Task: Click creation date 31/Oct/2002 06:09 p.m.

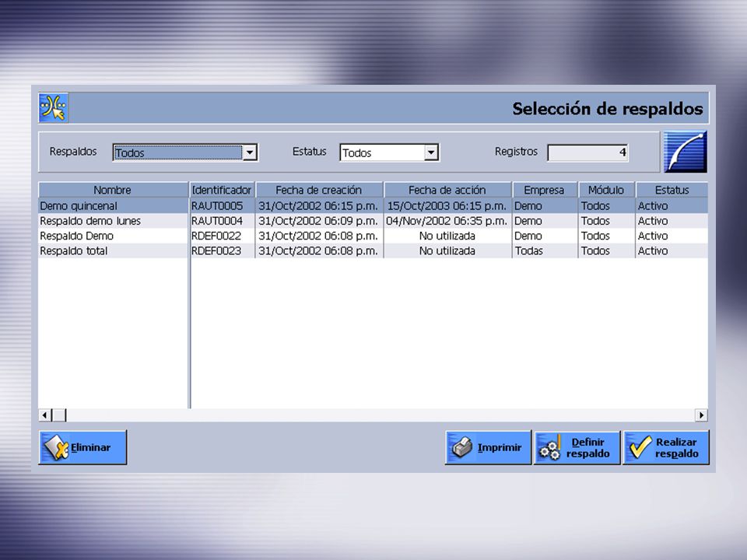Action: click(318, 221)
